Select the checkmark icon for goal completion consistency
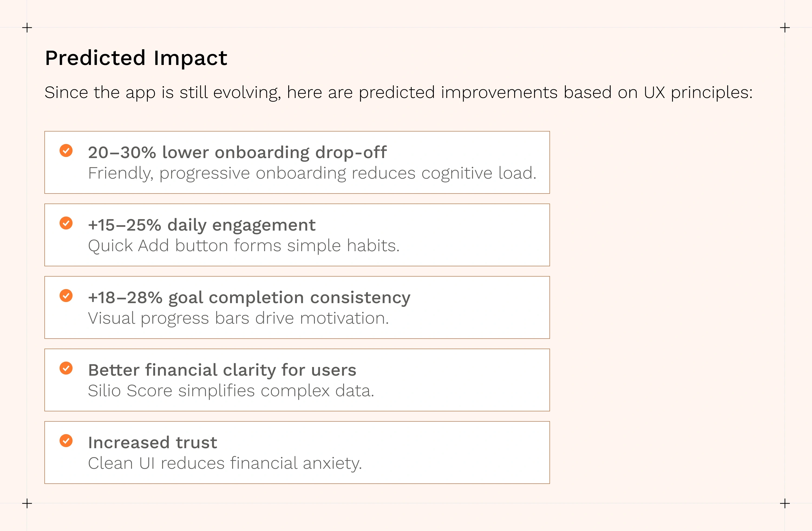812x531 pixels. tap(66, 296)
